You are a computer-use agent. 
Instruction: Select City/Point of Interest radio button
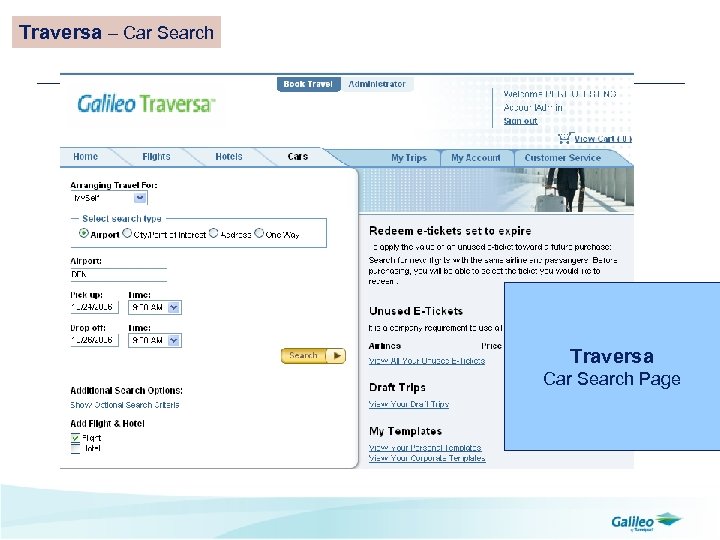(127, 233)
